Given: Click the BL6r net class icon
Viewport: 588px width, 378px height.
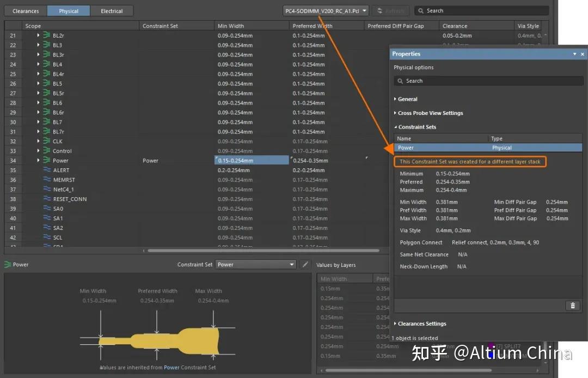Looking at the screenshot, I should [x=46, y=112].
